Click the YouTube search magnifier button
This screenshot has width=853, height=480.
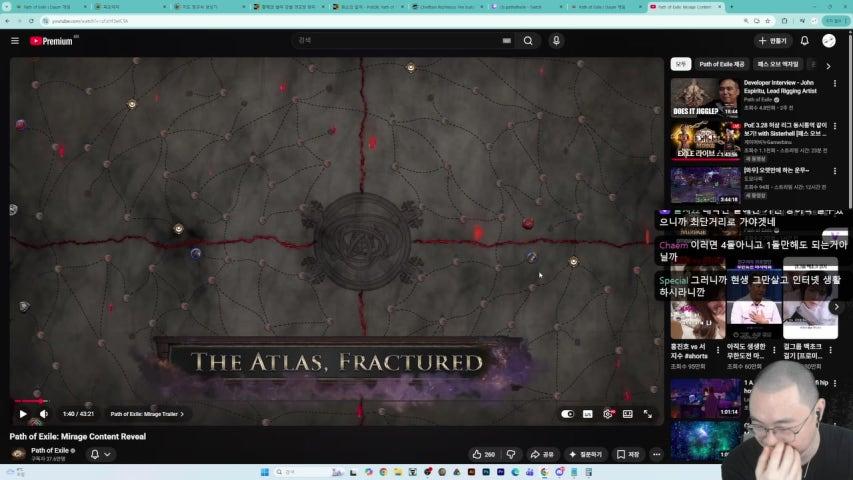[x=528, y=41]
